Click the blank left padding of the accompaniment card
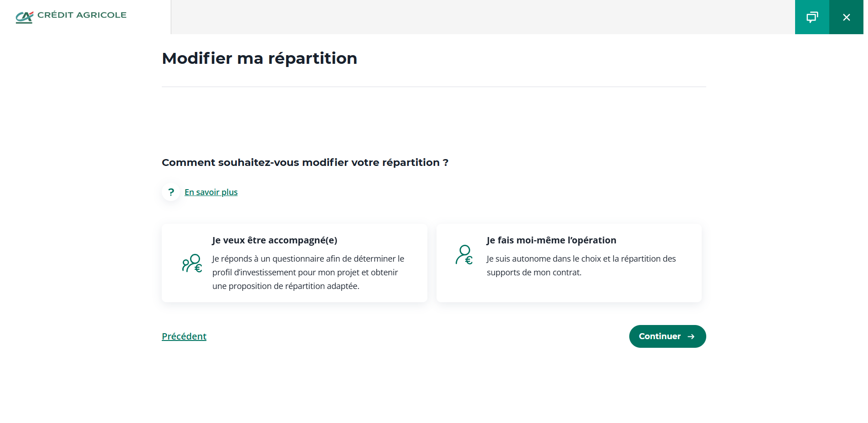 pos(170,287)
